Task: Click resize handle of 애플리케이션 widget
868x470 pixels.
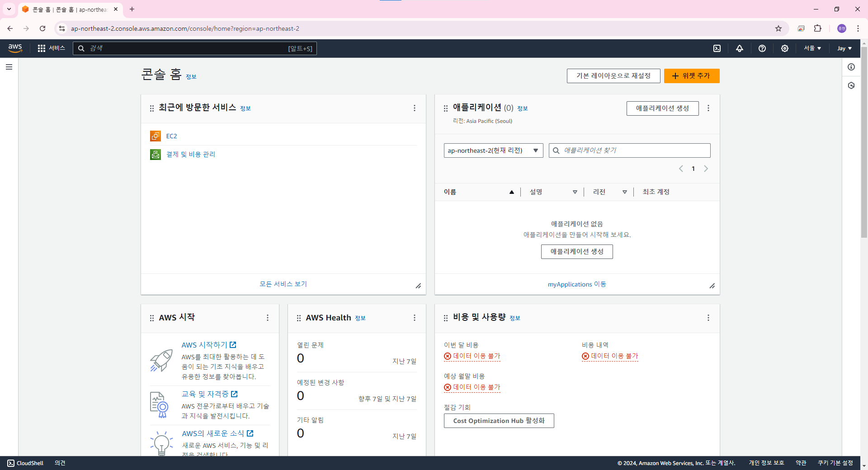Action: click(712, 286)
